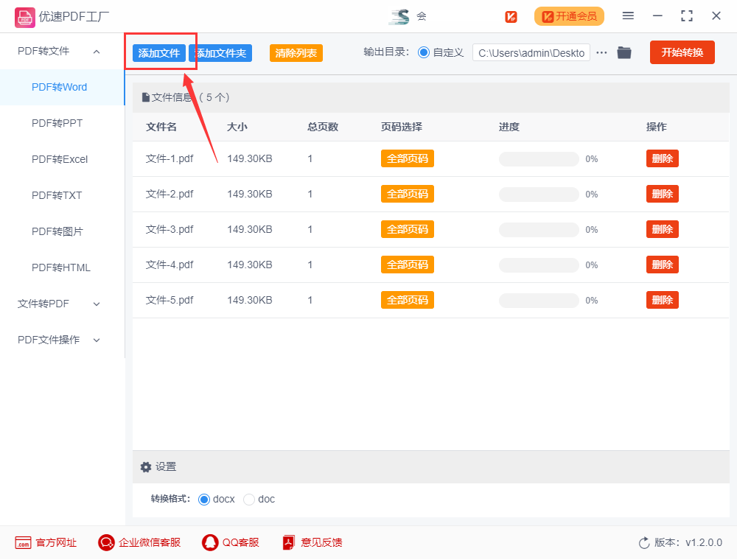This screenshot has width=737, height=560.
Task: Open the output folder icon
Action: coord(624,52)
